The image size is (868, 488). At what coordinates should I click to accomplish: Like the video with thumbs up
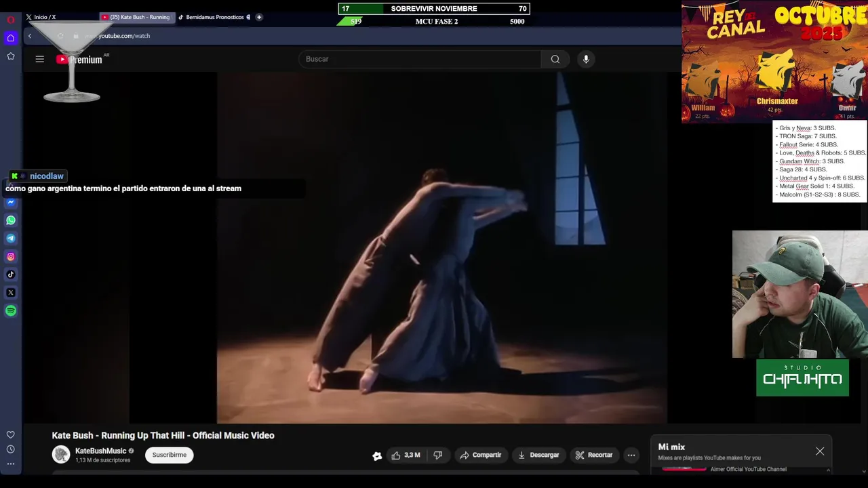[x=406, y=455]
